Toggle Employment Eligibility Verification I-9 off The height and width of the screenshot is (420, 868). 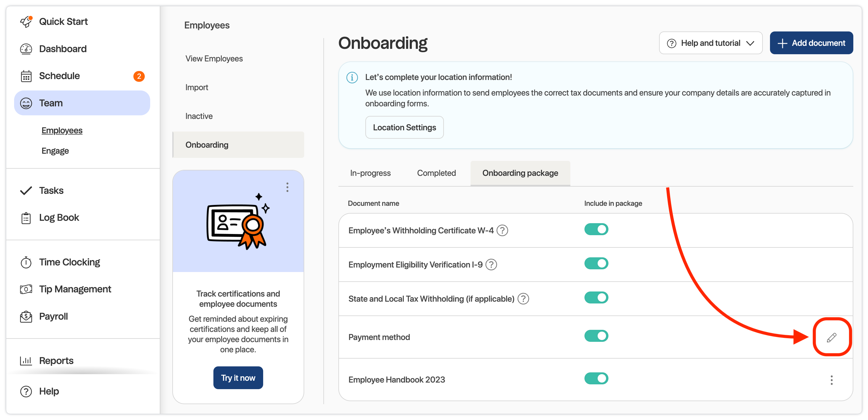pos(596,263)
